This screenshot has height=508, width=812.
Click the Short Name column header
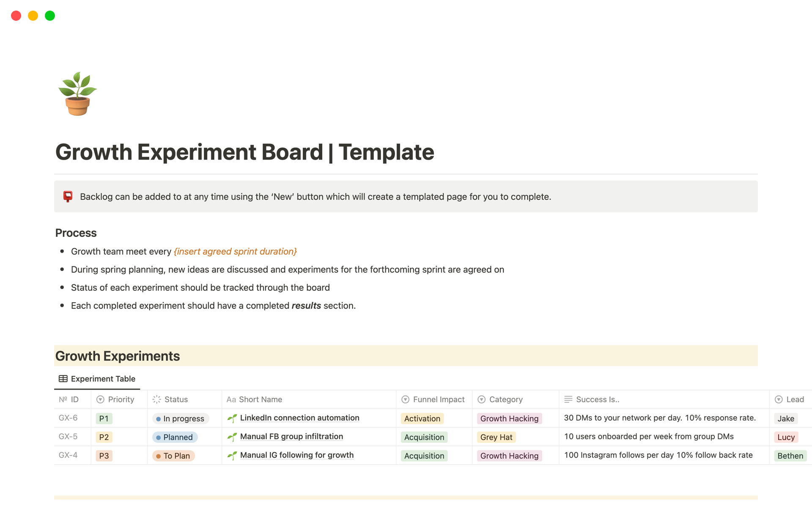(x=255, y=400)
